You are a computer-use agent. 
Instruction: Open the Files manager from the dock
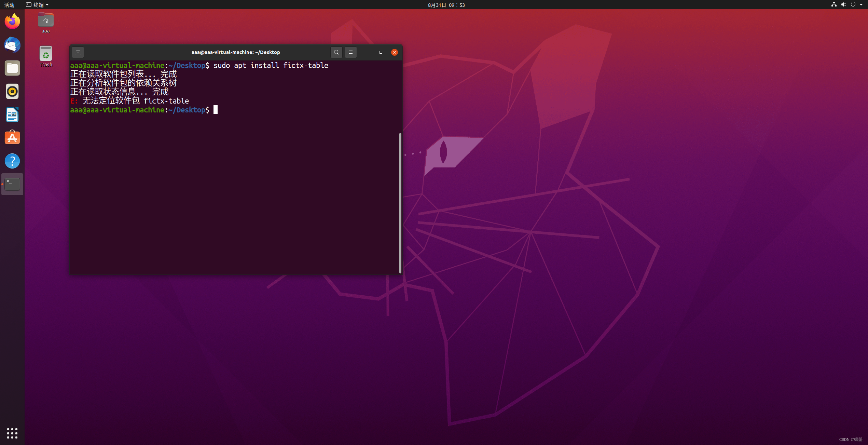point(12,68)
